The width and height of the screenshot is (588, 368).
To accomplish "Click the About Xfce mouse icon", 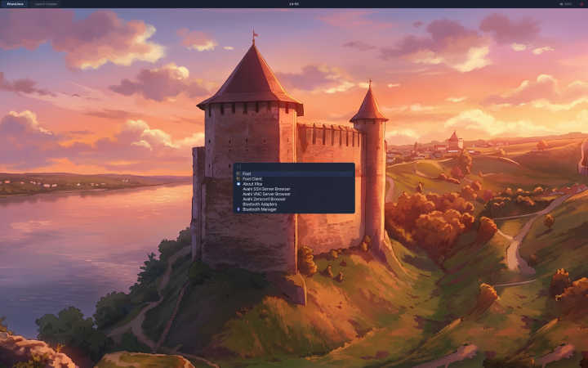I will coord(238,184).
